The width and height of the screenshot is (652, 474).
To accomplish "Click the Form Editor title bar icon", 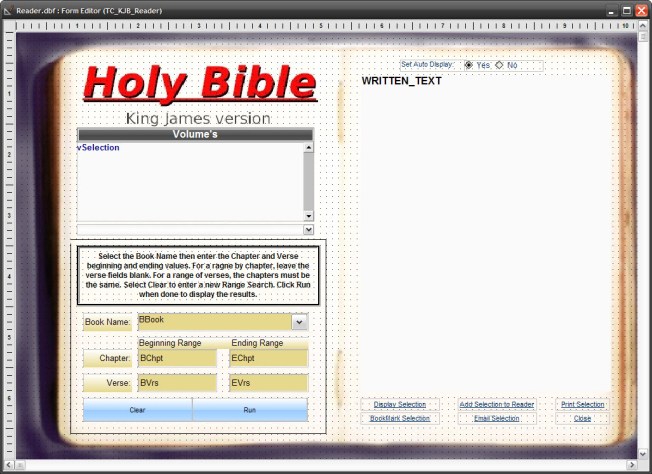I will click(x=8, y=10).
